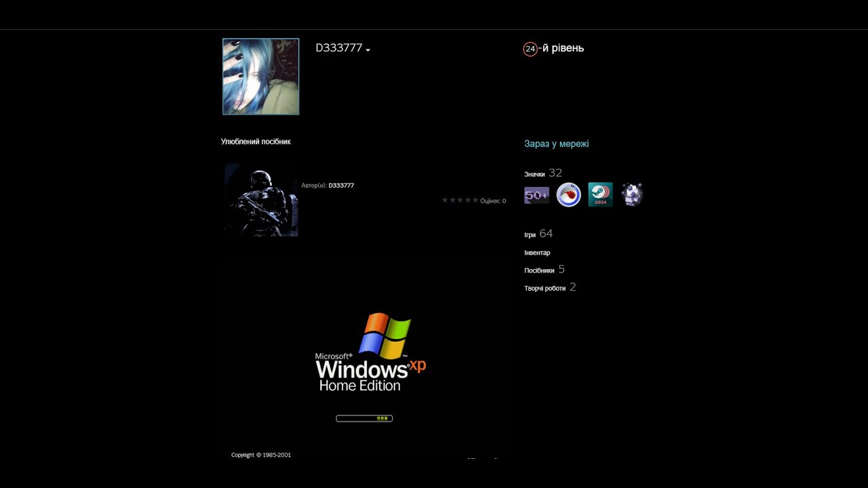
Task: Click the guide author name D333777
Action: pyautogui.click(x=341, y=186)
